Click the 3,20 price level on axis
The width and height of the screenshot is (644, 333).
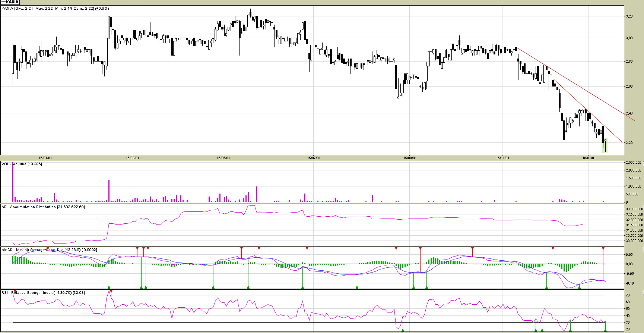point(629,16)
